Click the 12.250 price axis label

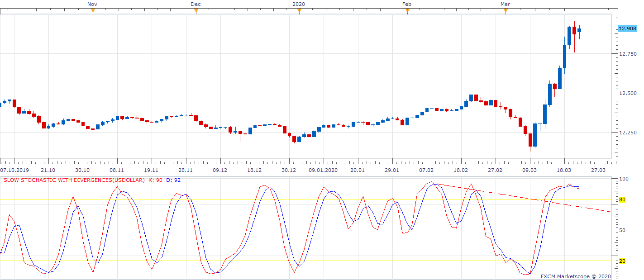[627, 133]
